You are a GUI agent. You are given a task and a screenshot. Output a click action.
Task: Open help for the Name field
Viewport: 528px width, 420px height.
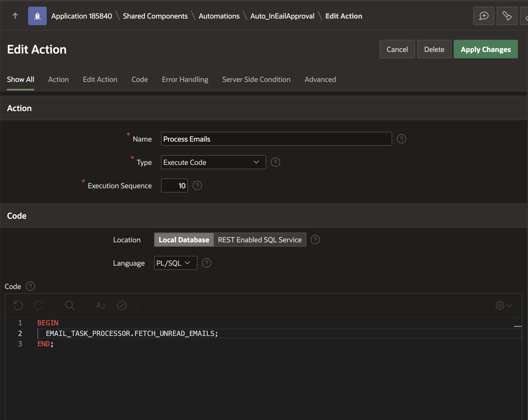pyautogui.click(x=401, y=139)
